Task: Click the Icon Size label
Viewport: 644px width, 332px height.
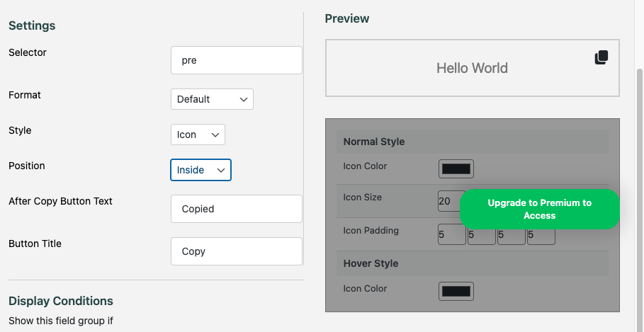Action: click(x=363, y=197)
